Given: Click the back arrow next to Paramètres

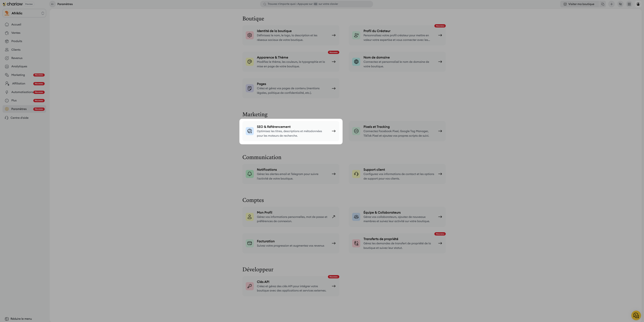Looking at the screenshot, I should point(52,4).
